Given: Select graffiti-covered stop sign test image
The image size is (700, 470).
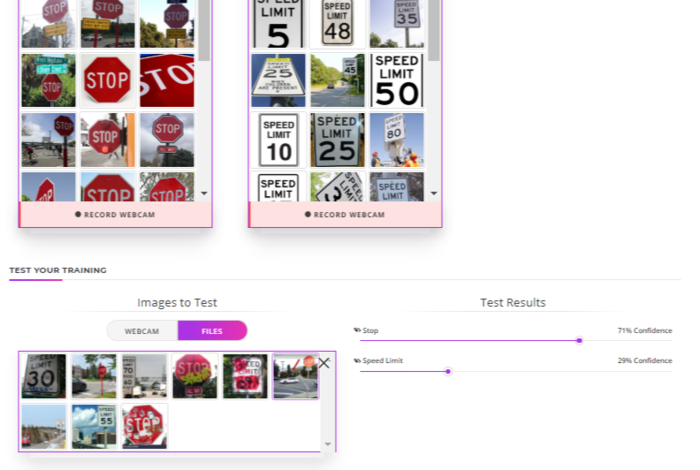Looking at the screenshot, I should point(195,376).
